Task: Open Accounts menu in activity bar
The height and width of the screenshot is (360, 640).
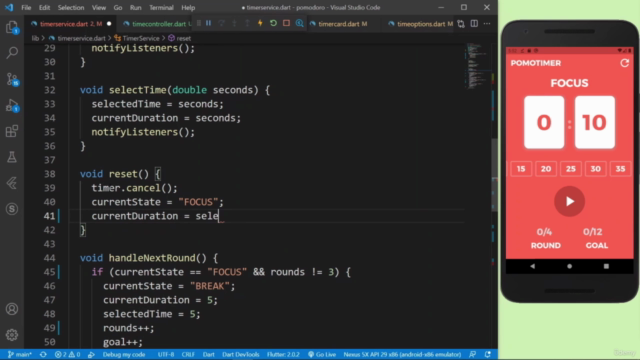Action: tap(12, 309)
